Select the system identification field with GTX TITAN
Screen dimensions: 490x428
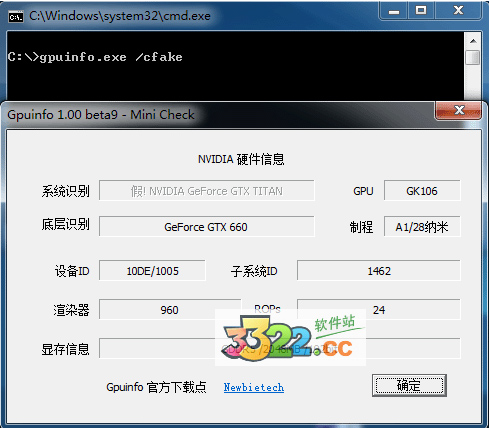point(207,191)
